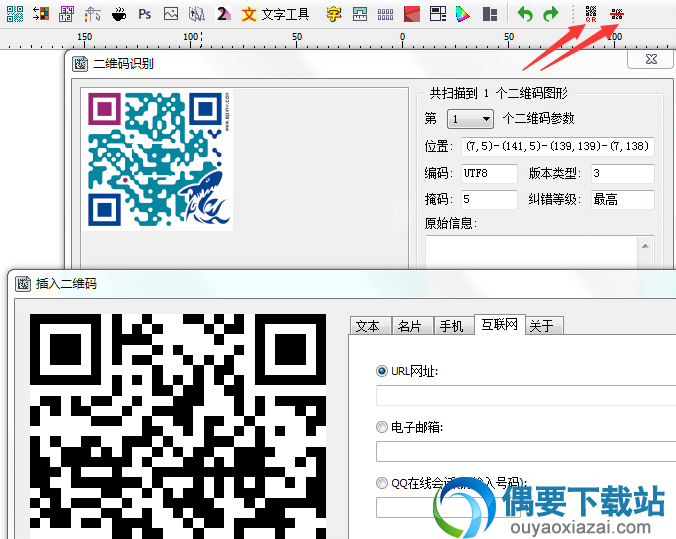
Task: Click the page layout panels icon
Action: coord(438,14)
